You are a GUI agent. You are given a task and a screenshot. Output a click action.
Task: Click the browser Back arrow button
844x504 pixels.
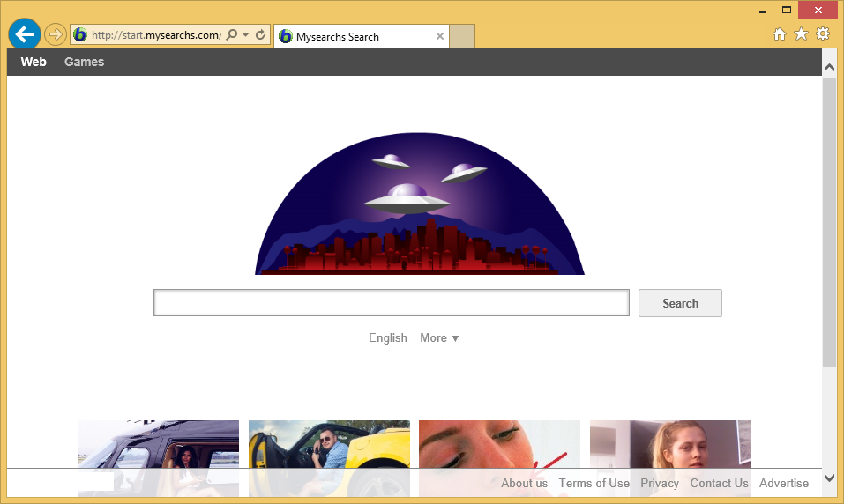[x=25, y=34]
